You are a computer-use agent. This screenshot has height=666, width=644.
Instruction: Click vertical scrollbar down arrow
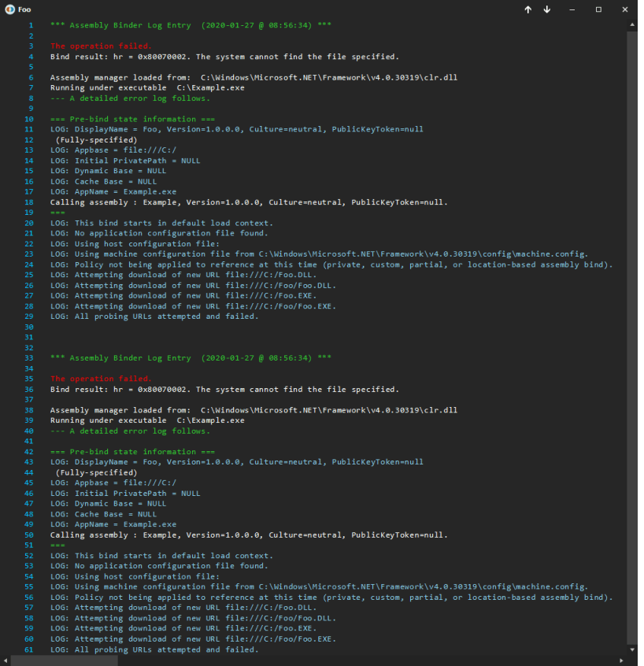pyautogui.click(x=632, y=649)
